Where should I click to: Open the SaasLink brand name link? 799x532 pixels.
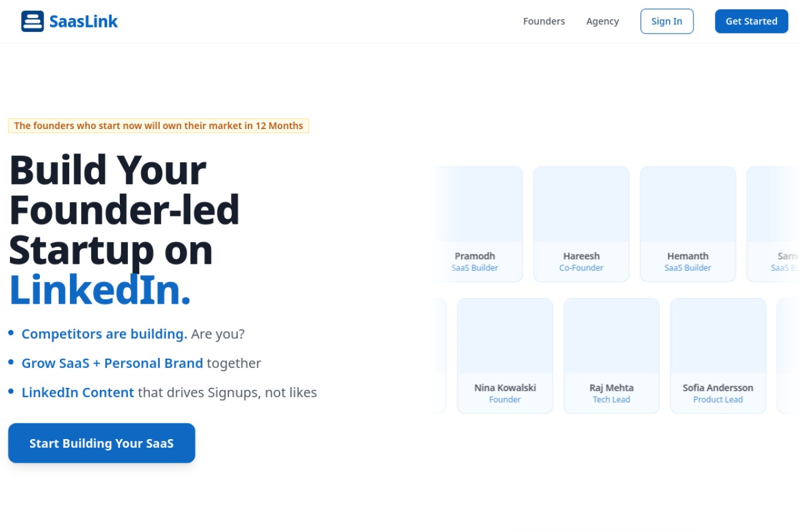(84, 22)
